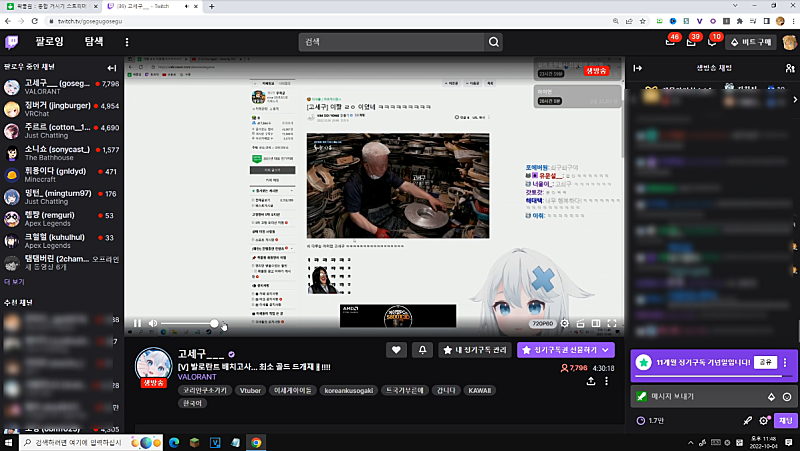Go to the Twitch home logo
Image resolution: width=800 pixels, height=451 pixels.
point(11,42)
